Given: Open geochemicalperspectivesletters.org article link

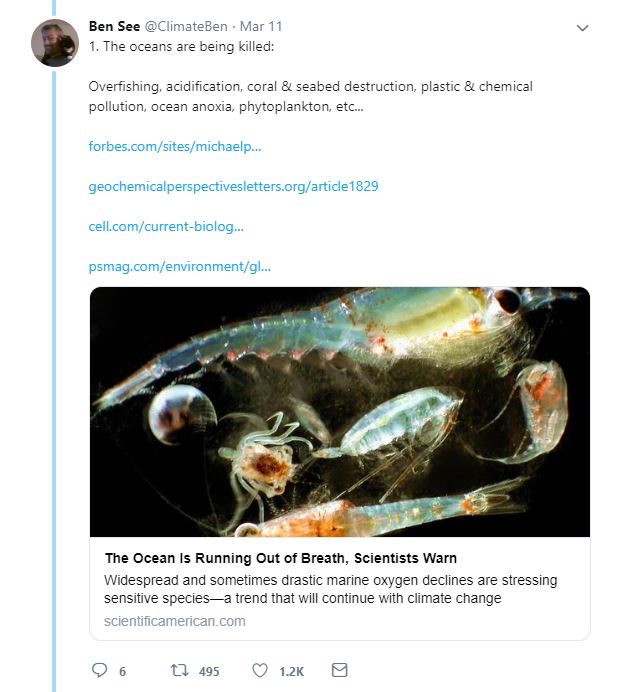Looking at the screenshot, I should coord(233,186).
